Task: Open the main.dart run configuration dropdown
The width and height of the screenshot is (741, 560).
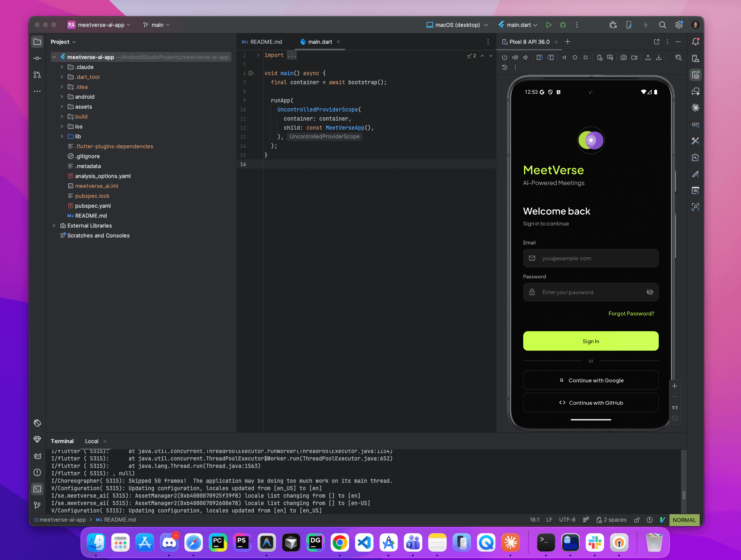Action: click(518, 25)
